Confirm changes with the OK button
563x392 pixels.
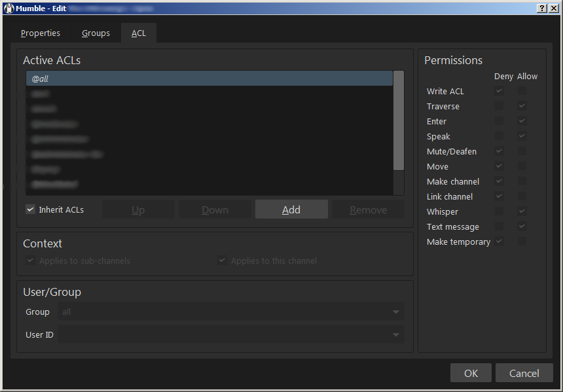[471, 373]
